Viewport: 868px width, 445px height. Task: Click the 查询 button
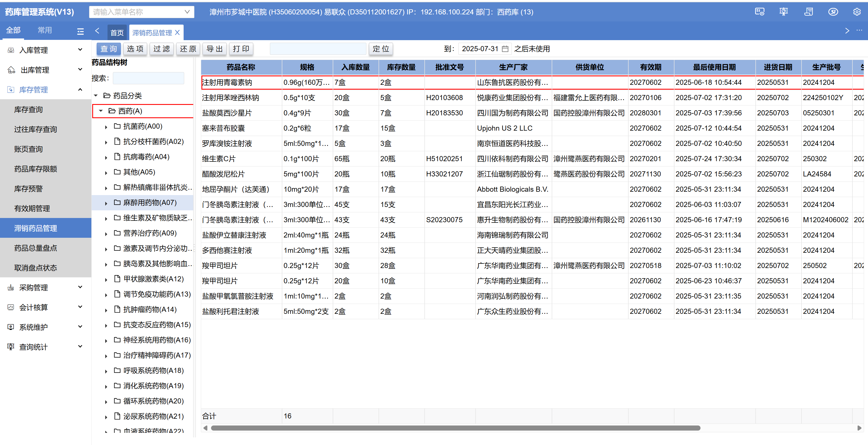109,49
